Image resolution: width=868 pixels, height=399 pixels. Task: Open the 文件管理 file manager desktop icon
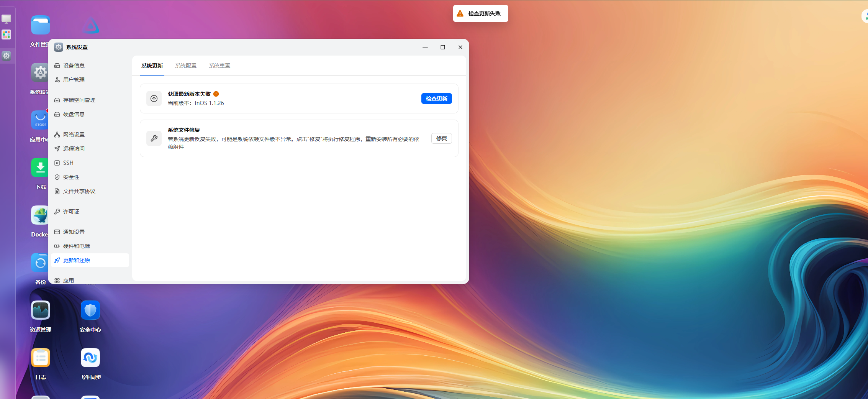[x=40, y=25]
